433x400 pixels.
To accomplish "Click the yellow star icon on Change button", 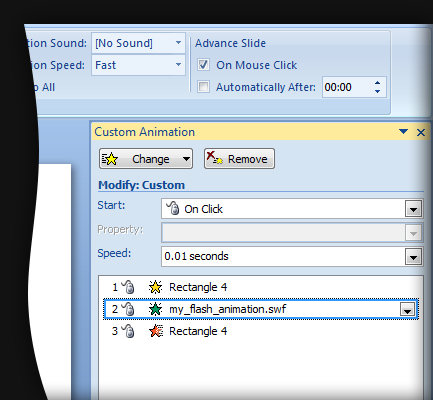I will (110, 159).
